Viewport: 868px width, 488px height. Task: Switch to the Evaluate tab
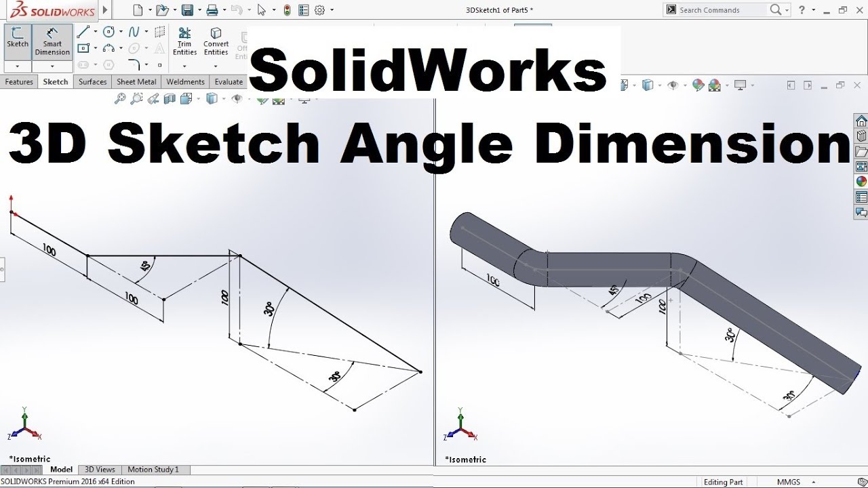229,82
